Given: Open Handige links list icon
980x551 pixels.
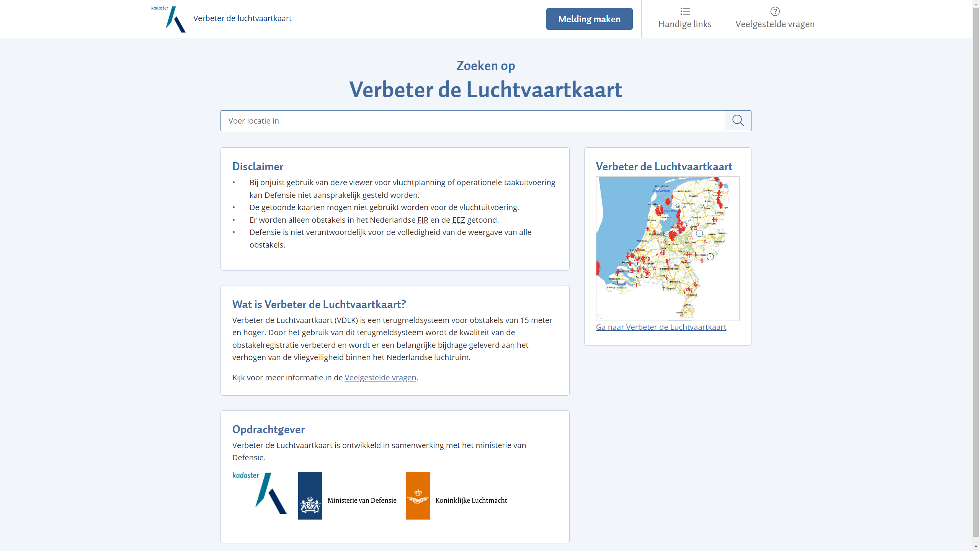Looking at the screenshot, I should click(685, 11).
